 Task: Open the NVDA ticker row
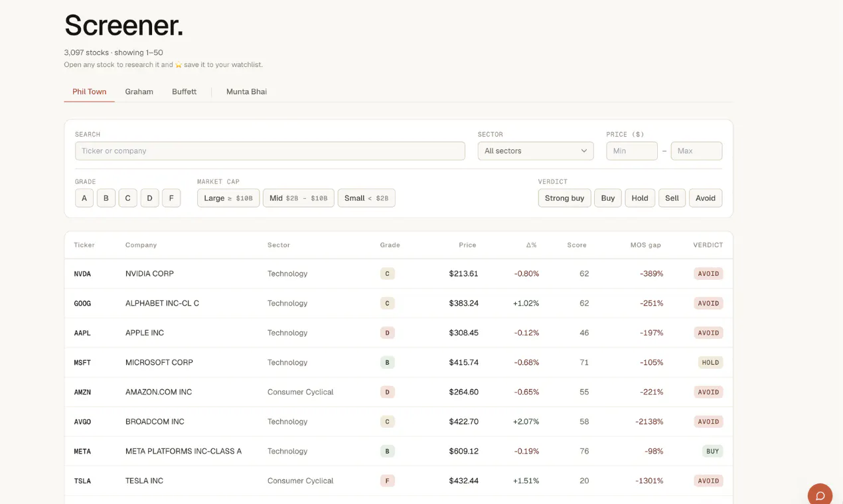click(x=398, y=273)
